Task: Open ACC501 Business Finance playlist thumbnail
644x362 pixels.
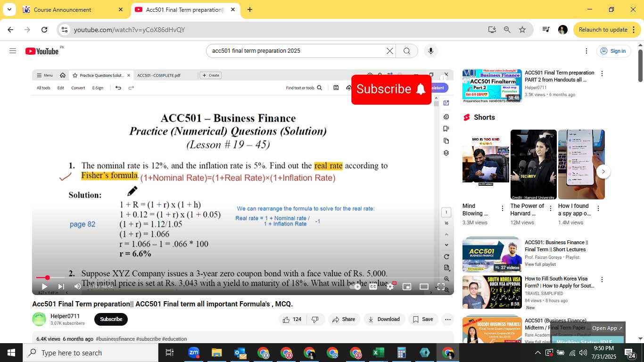Action: coord(492,255)
